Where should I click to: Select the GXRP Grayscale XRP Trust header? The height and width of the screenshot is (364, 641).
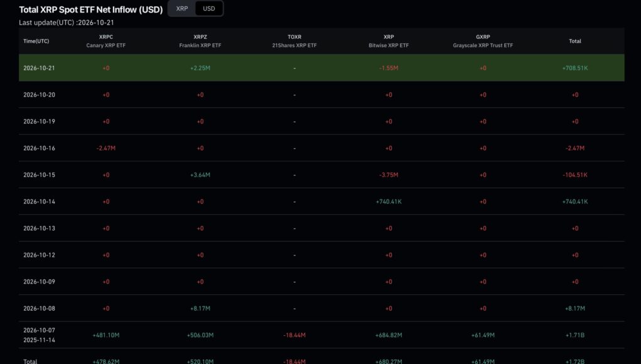click(483, 41)
